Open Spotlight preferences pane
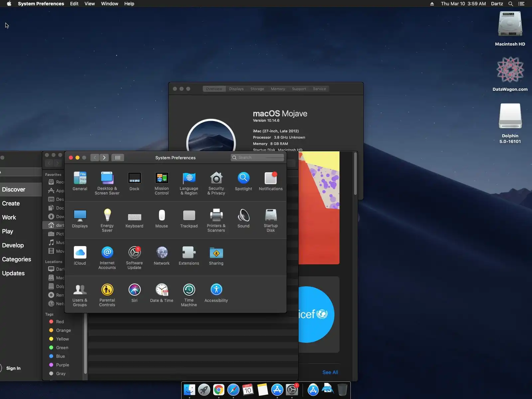532x399 pixels. click(x=243, y=182)
